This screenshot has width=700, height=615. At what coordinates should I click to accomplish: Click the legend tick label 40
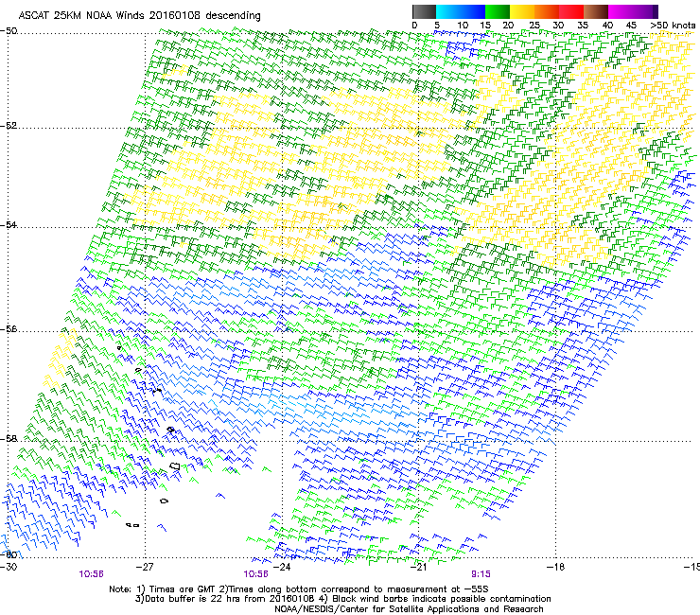(607, 26)
